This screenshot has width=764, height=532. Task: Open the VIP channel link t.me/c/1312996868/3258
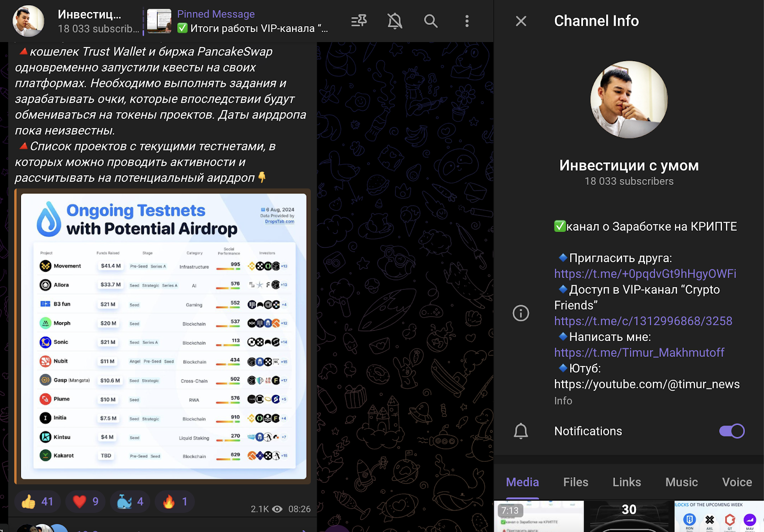click(x=643, y=321)
